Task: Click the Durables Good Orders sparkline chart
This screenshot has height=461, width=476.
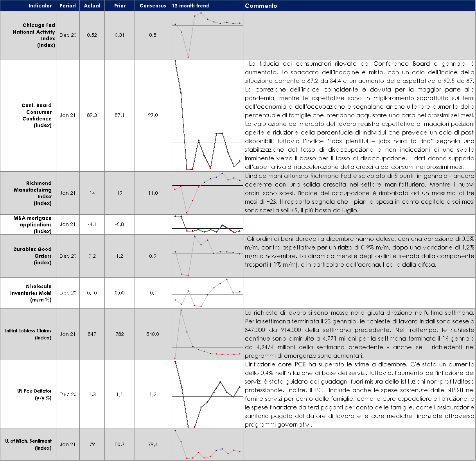Action: click(x=207, y=256)
